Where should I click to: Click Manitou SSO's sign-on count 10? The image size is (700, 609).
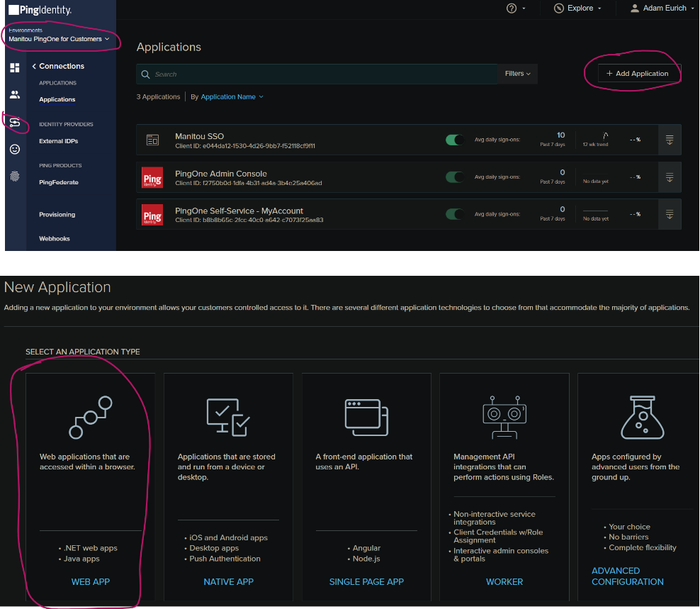560,135
